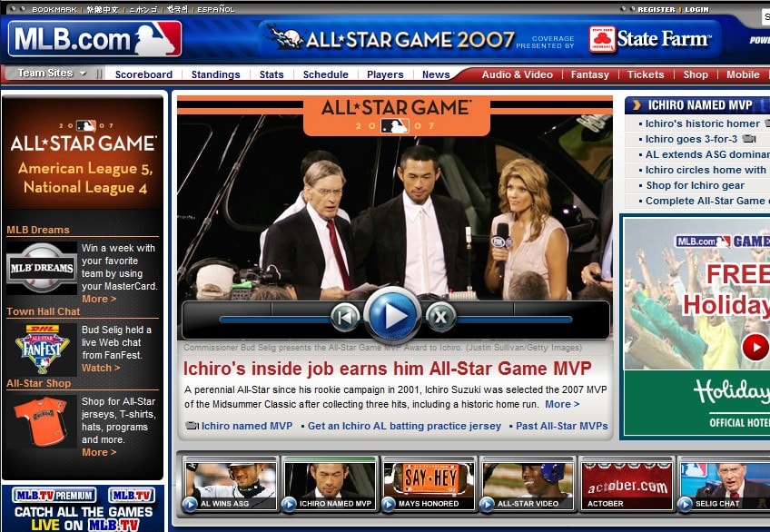Open Complete All-Star Game coverage link
This screenshot has height=532, width=770.
point(707,201)
